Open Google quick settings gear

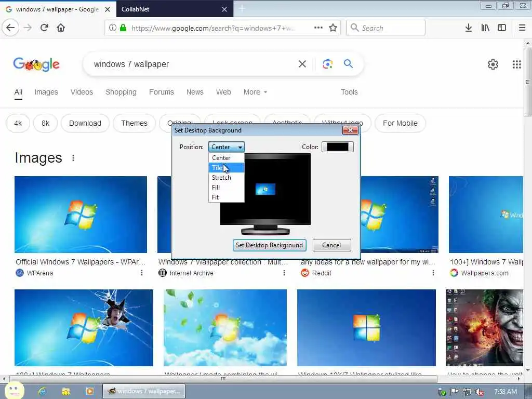pyautogui.click(x=493, y=64)
